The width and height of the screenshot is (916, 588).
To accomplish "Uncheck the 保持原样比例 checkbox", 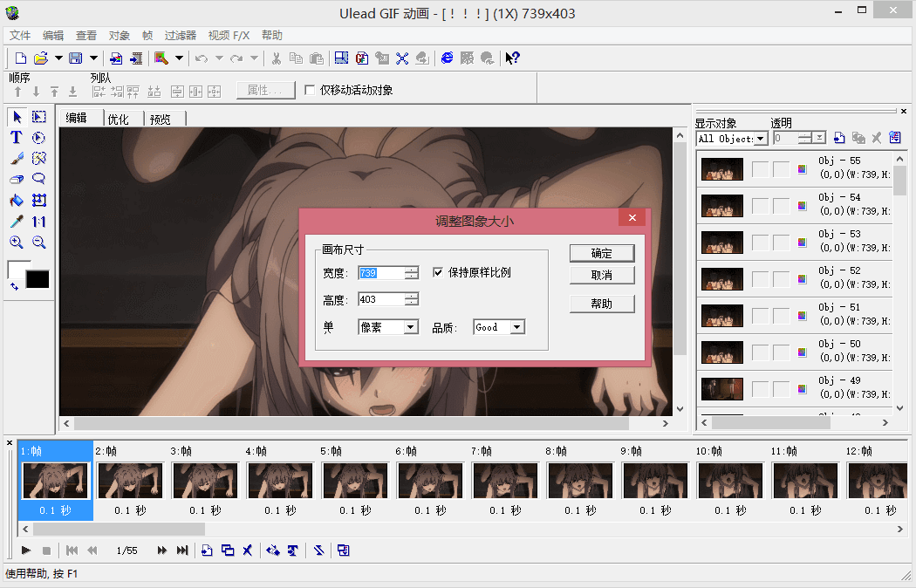I will click(x=438, y=272).
